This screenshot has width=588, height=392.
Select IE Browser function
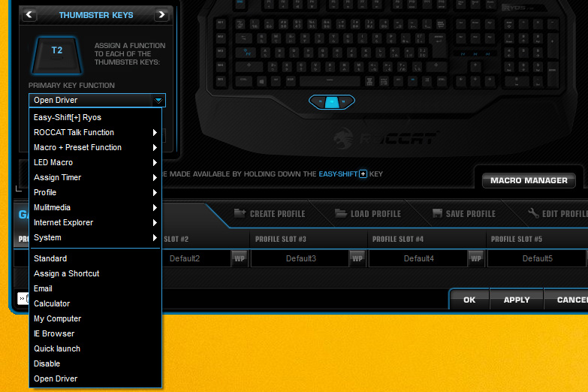point(95,333)
